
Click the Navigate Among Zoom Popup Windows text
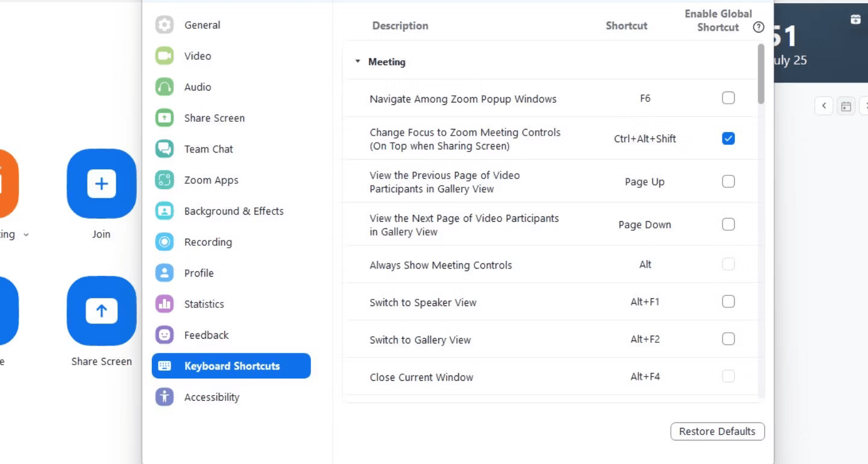point(463,99)
